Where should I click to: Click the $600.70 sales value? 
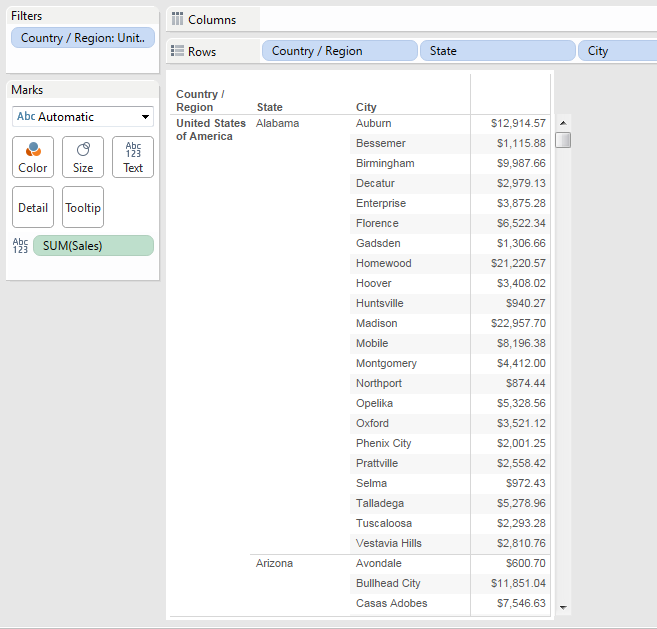tap(525, 563)
